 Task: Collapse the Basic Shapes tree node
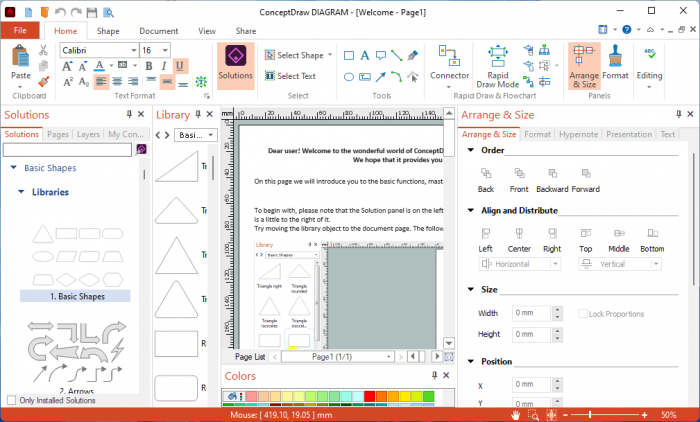(14, 168)
